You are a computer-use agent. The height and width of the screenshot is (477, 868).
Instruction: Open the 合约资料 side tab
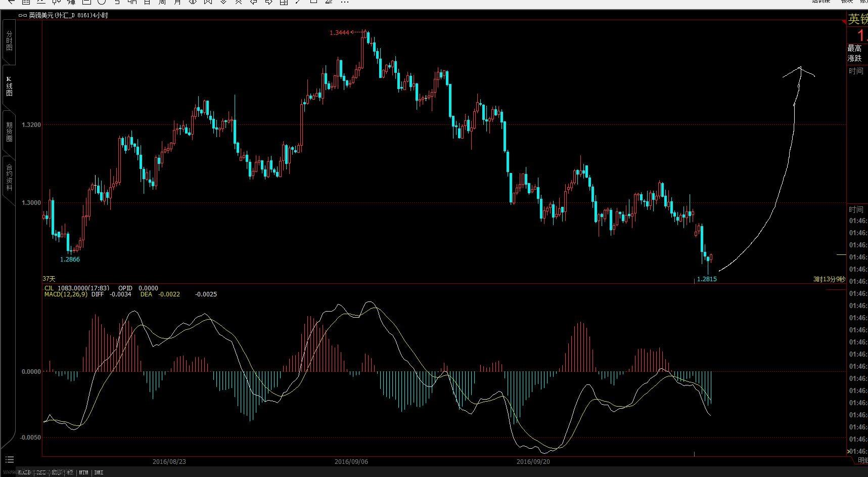pos(9,177)
